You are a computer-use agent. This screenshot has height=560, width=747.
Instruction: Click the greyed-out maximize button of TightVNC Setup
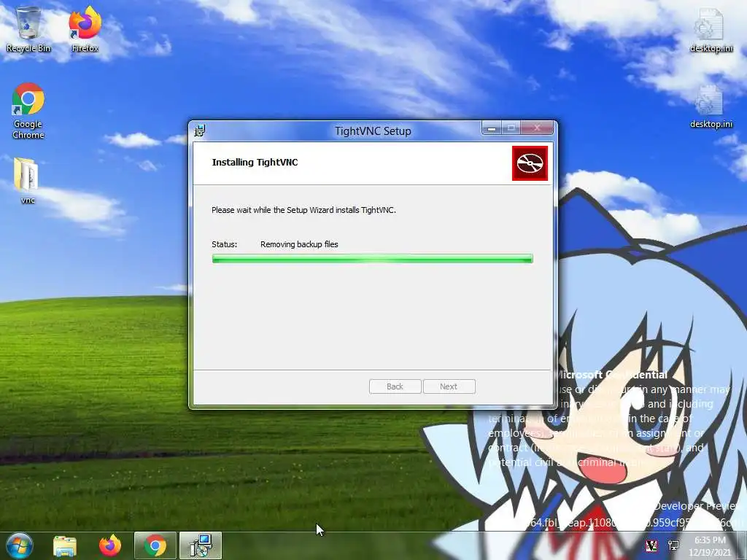[511, 128]
